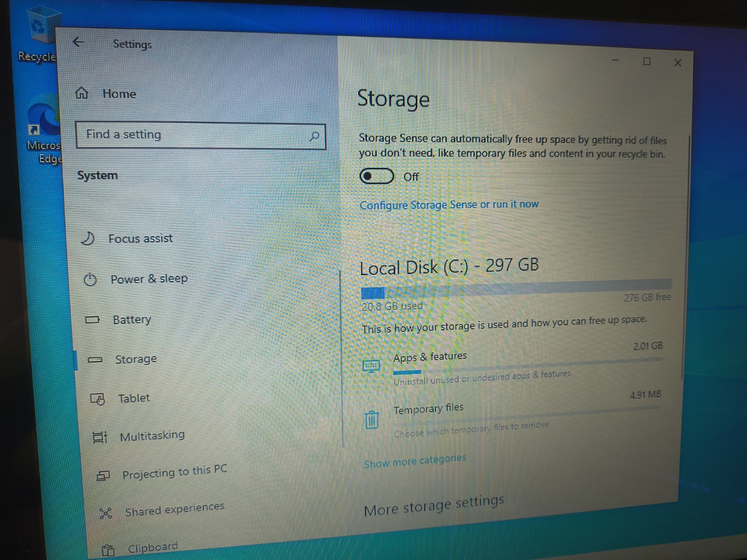Click the Apps & features monitor icon

[x=372, y=365]
